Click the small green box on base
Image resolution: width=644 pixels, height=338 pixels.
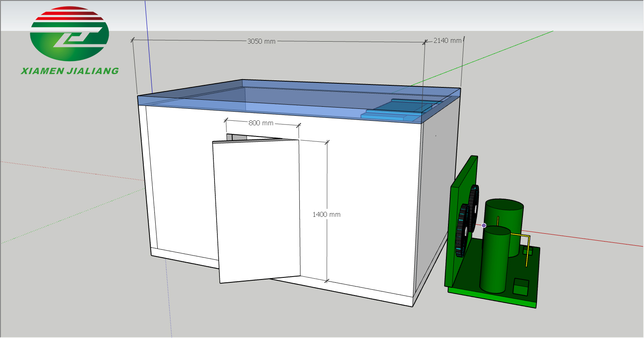click(x=521, y=287)
